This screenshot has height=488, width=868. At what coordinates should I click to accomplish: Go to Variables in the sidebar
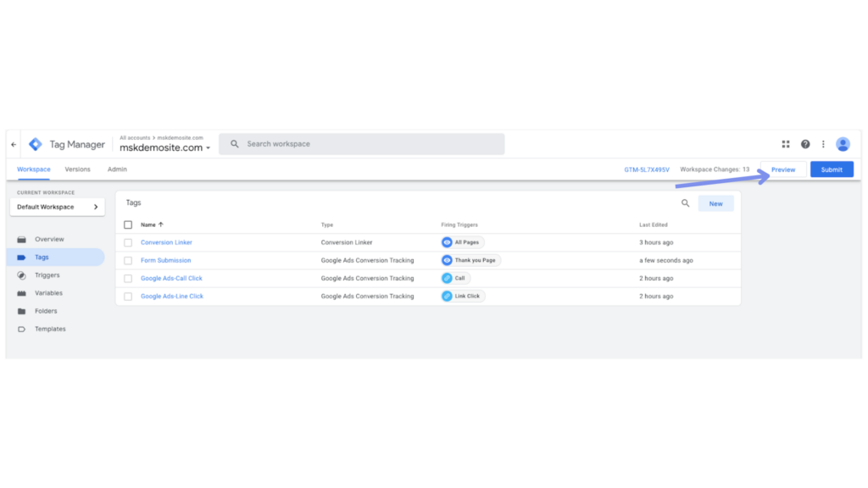(48, 293)
